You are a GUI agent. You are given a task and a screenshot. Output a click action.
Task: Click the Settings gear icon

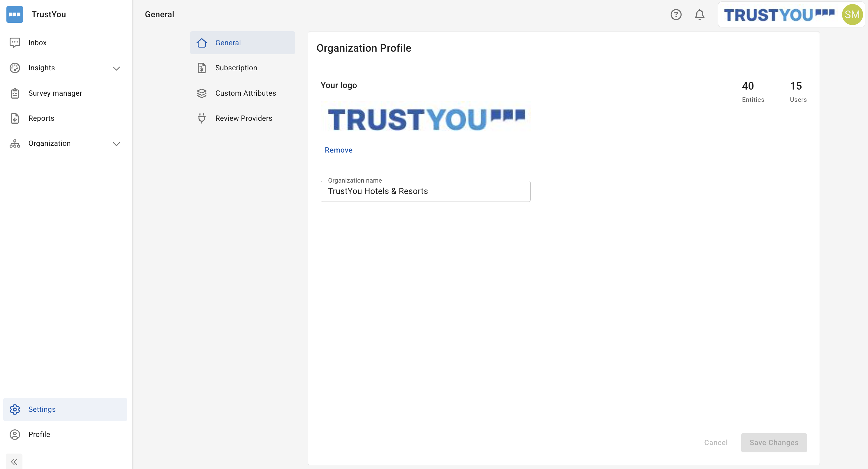[15, 409]
